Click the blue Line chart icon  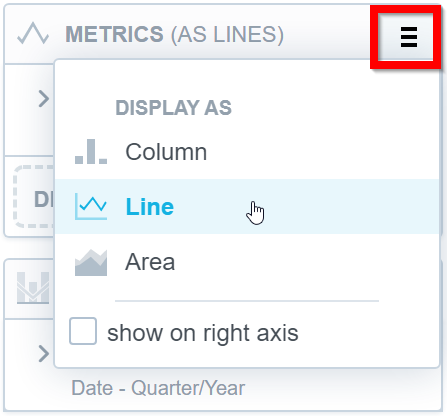(91, 207)
